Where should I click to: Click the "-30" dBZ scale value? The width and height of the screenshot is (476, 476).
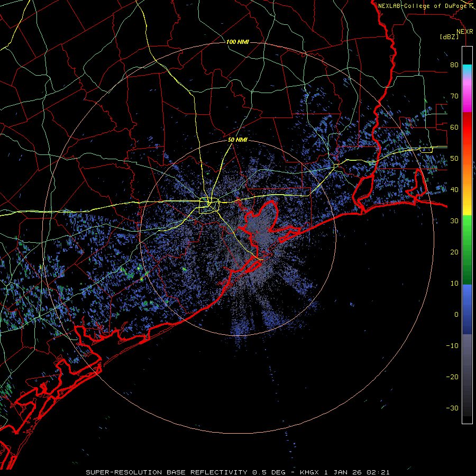[x=452, y=408]
